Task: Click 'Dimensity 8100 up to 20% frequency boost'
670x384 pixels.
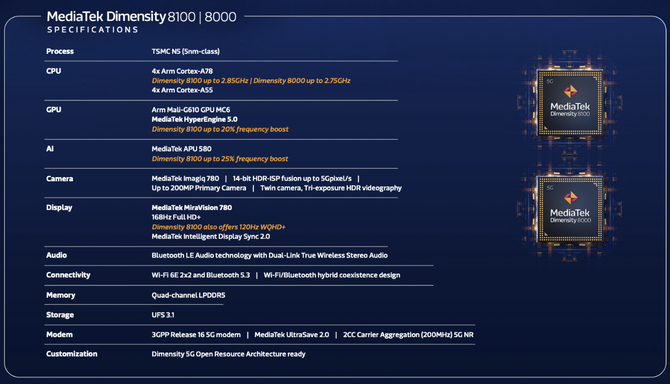Action: click(220, 129)
